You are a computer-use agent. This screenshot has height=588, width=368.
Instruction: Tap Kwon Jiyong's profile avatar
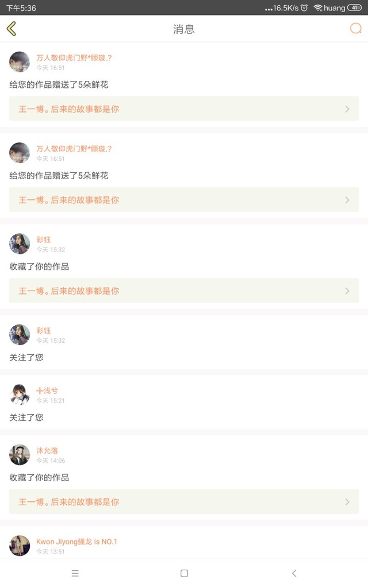pyautogui.click(x=20, y=546)
